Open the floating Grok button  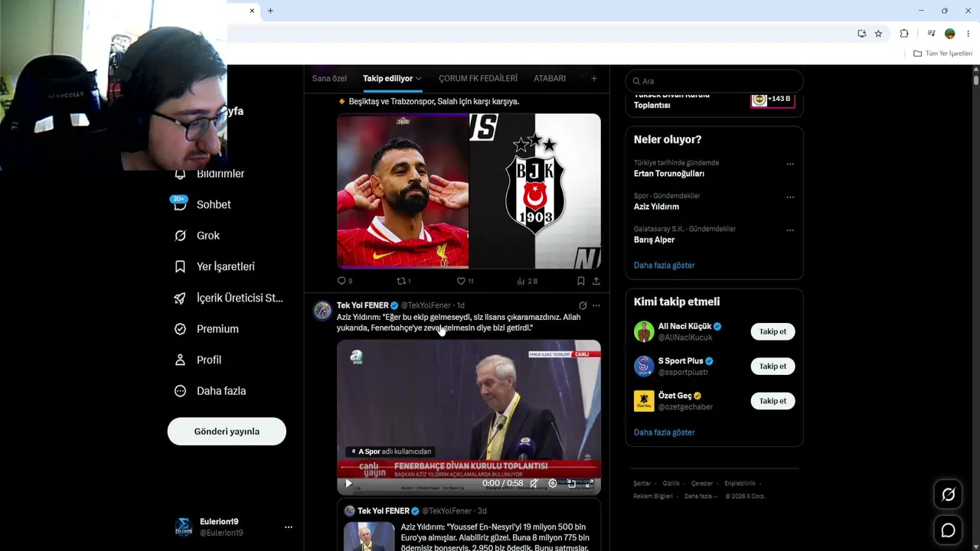(948, 495)
